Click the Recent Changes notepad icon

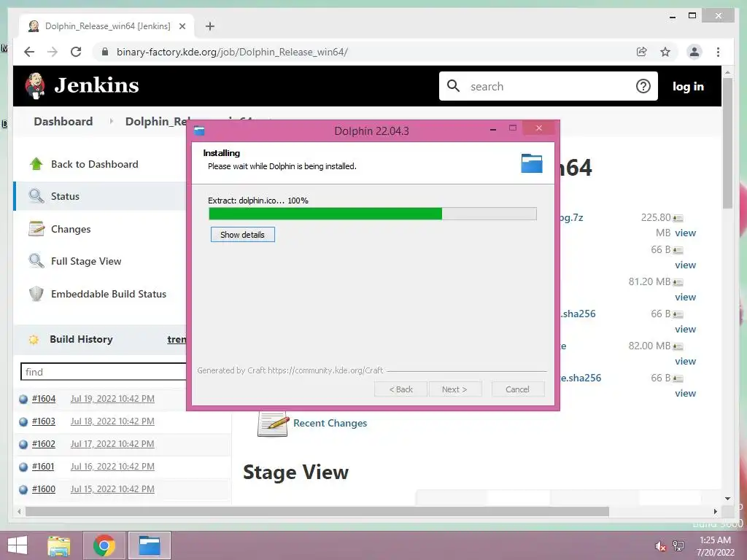pos(273,424)
